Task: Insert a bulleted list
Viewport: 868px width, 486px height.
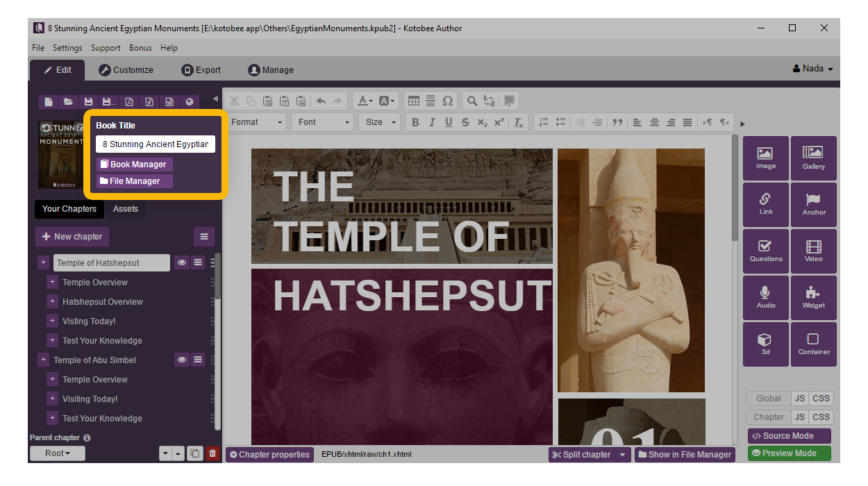Action: 560,122
